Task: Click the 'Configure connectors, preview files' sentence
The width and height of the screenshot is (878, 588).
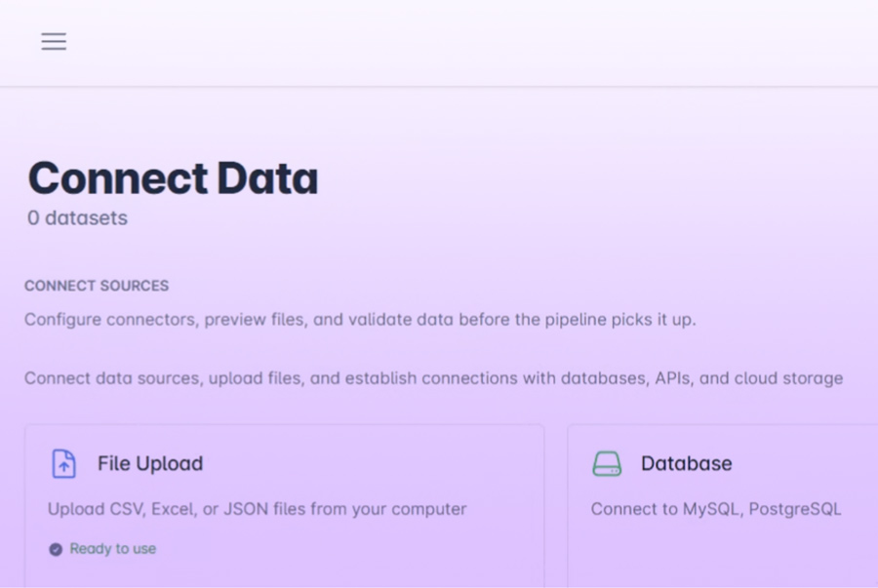Action: (360, 320)
